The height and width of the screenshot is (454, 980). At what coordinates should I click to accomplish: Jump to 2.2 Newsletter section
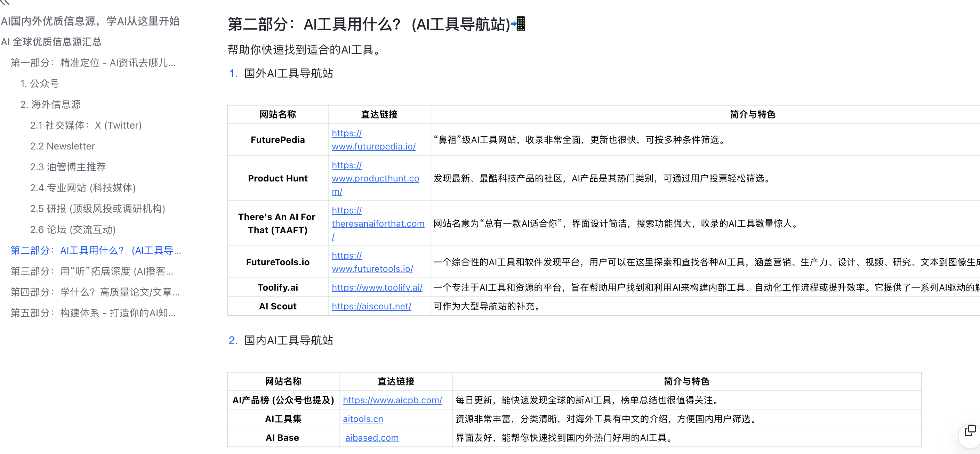62,146
